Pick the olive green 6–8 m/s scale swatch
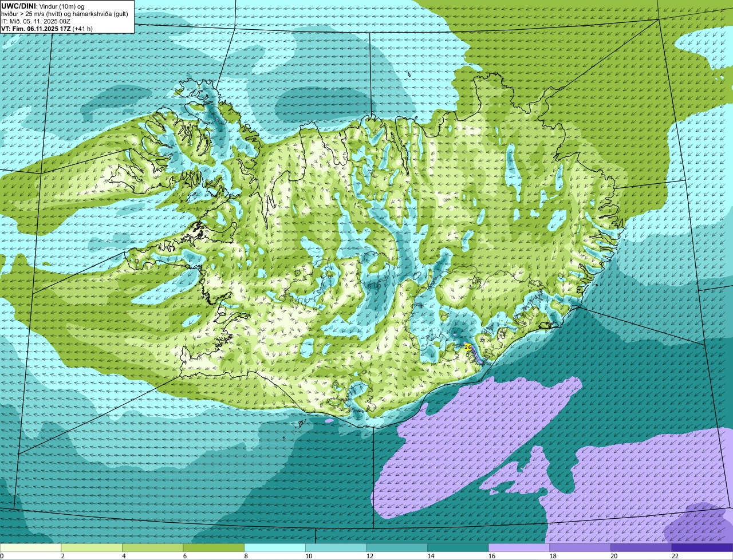Viewport: 733px width, 560px height. click(214, 547)
